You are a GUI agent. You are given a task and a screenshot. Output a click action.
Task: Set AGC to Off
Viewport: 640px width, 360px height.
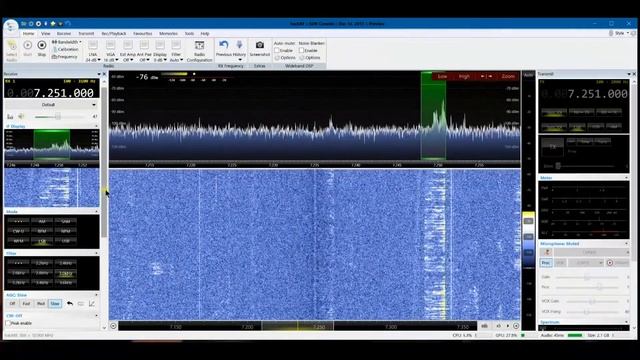pos(12,304)
